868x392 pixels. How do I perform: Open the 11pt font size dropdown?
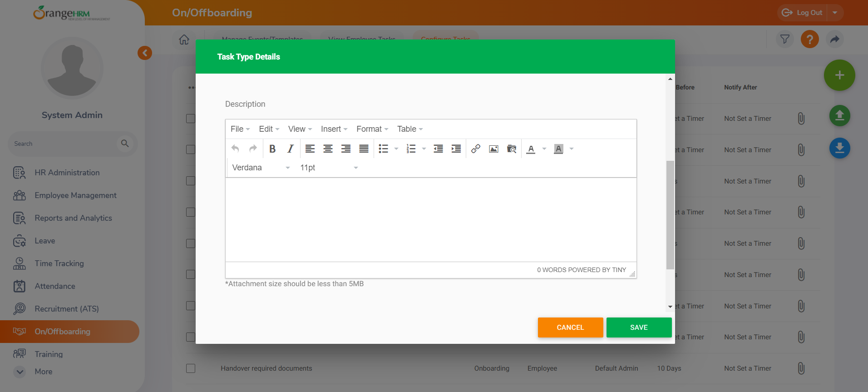[x=329, y=168]
